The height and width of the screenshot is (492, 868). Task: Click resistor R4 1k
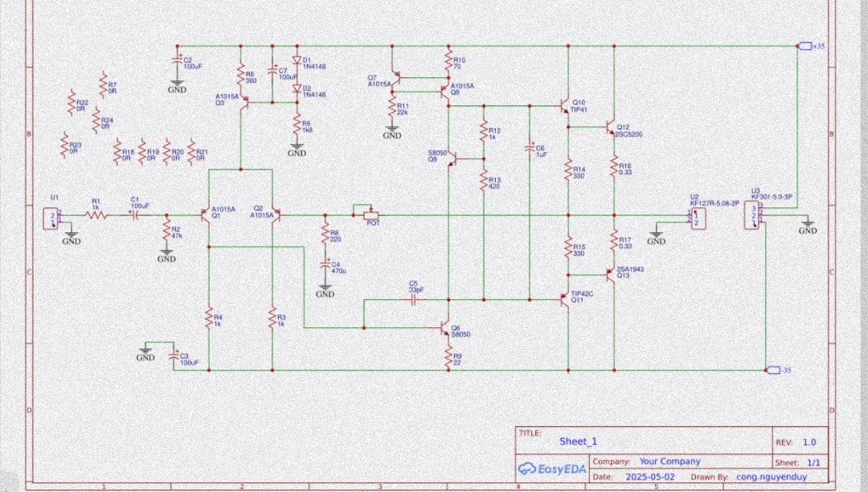[x=209, y=318]
